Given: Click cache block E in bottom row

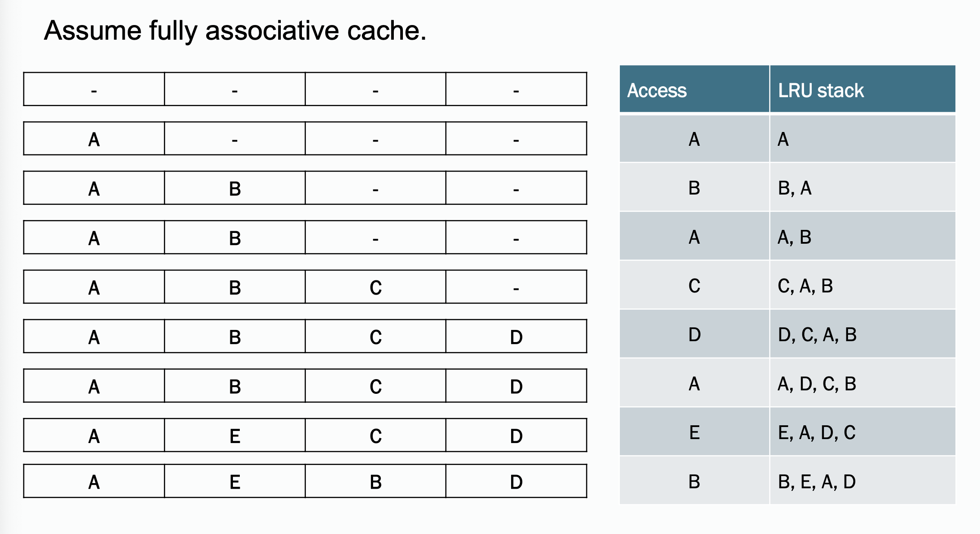Looking at the screenshot, I should 235,481.
